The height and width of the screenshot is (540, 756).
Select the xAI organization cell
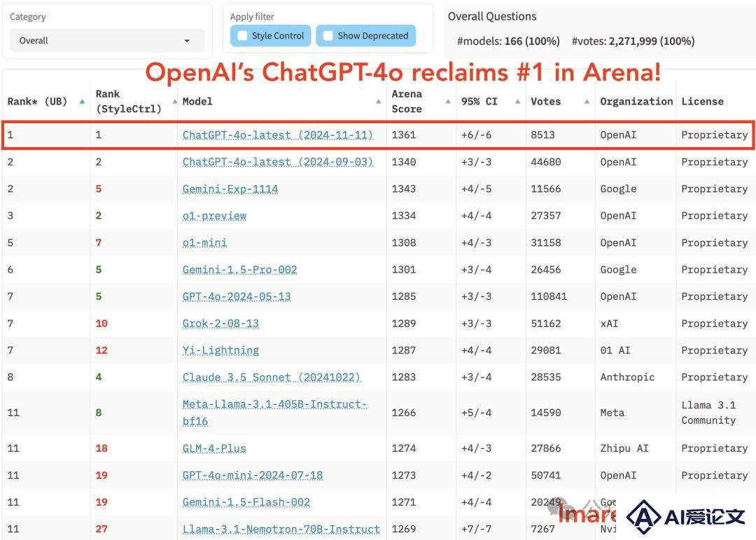(x=610, y=324)
